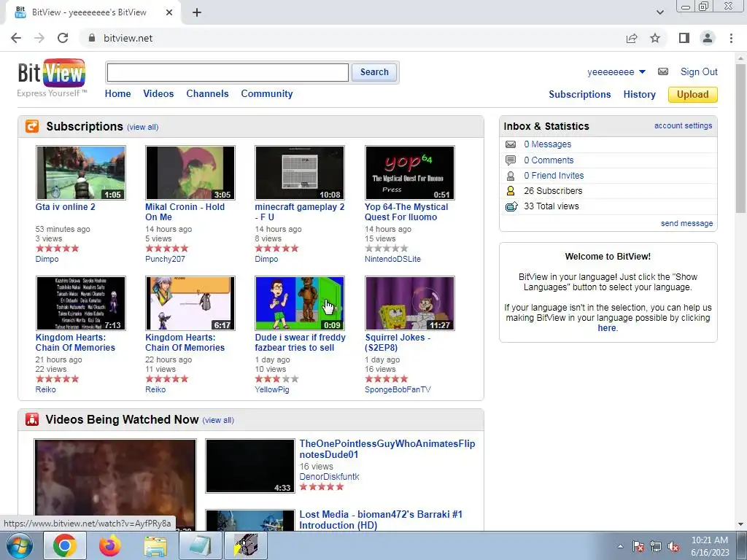Screen dimensions: 747x560
Task: Go back to the previous page
Action: coord(16,38)
